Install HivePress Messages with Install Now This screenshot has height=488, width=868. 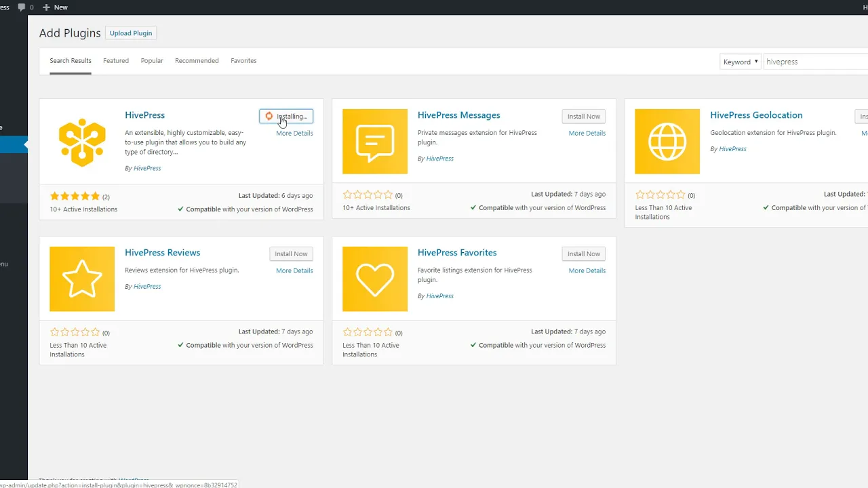click(x=584, y=117)
